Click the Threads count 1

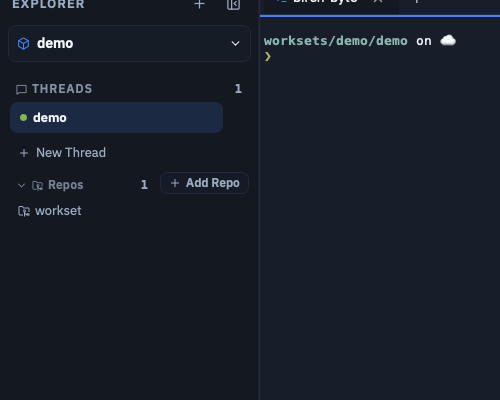pos(238,89)
